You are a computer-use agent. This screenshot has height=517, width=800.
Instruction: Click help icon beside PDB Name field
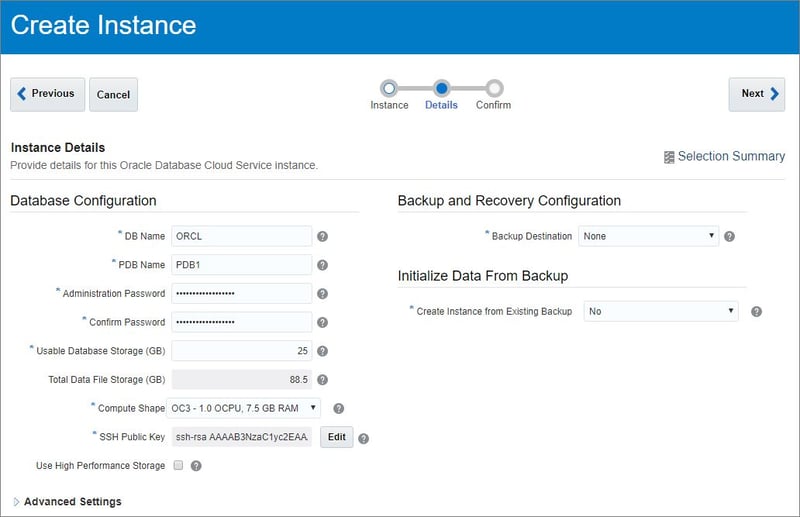tap(323, 265)
